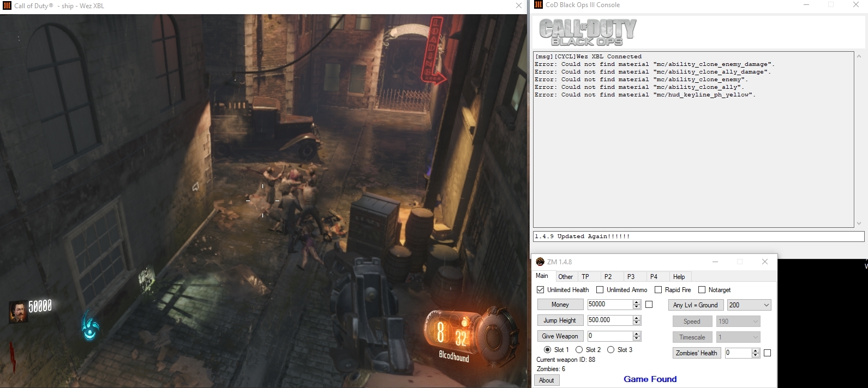Click the Zombies' Health button

click(697, 353)
